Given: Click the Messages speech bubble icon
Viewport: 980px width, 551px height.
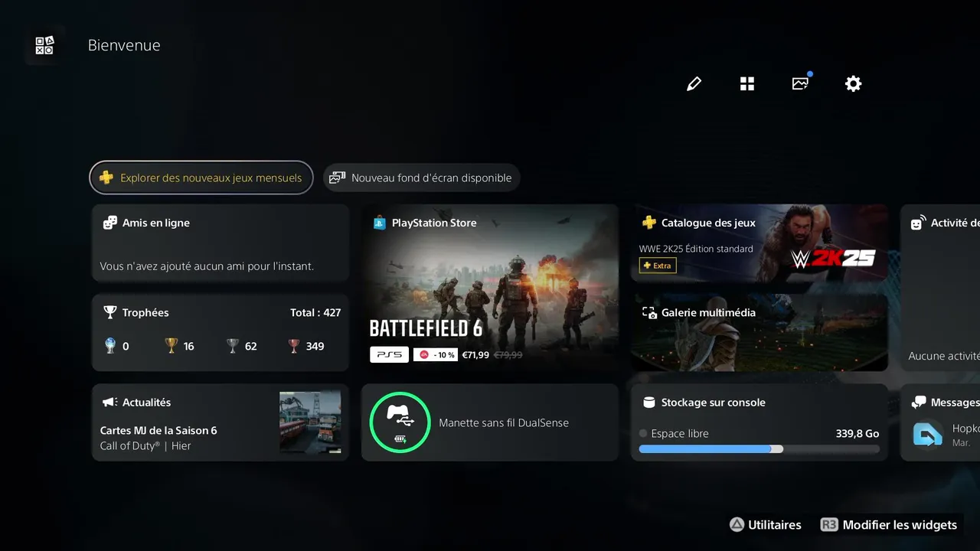Looking at the screenshot, I should pos(919,402).
